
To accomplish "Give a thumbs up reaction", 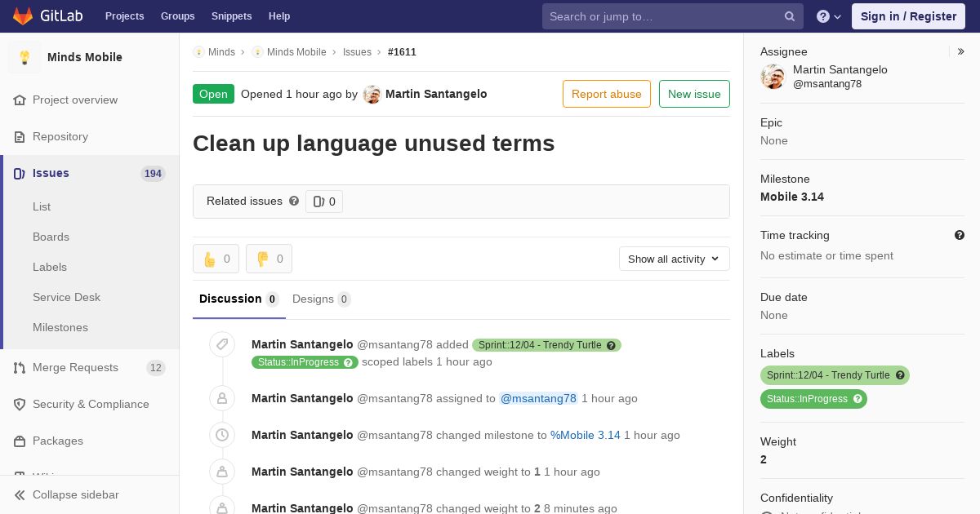I will 216,259.
